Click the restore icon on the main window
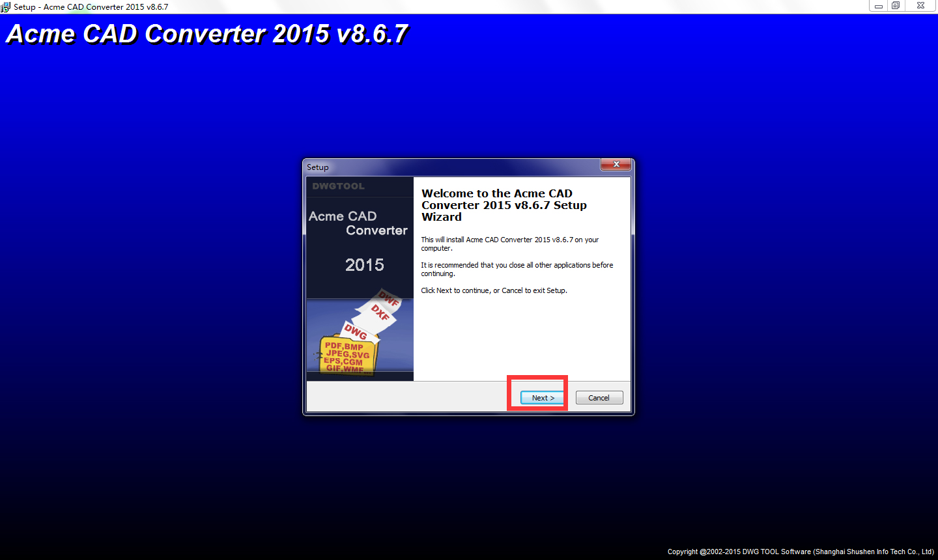The height and width of the screenshot is (560, 938). (896, 6)
